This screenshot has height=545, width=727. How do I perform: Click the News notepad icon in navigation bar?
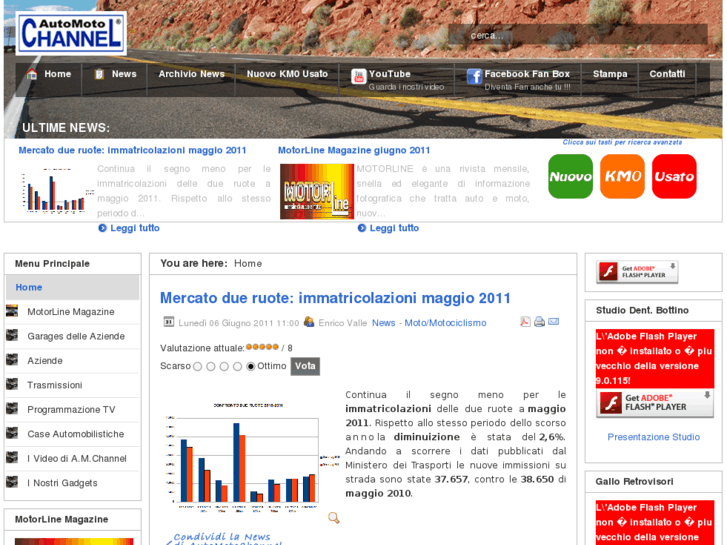tap(99, 74)
